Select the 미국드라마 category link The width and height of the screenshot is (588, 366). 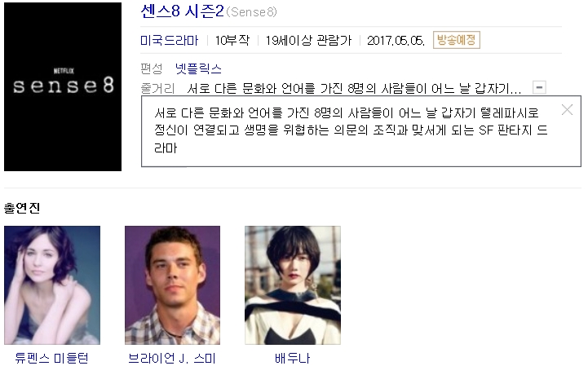(x=169, y=40)
